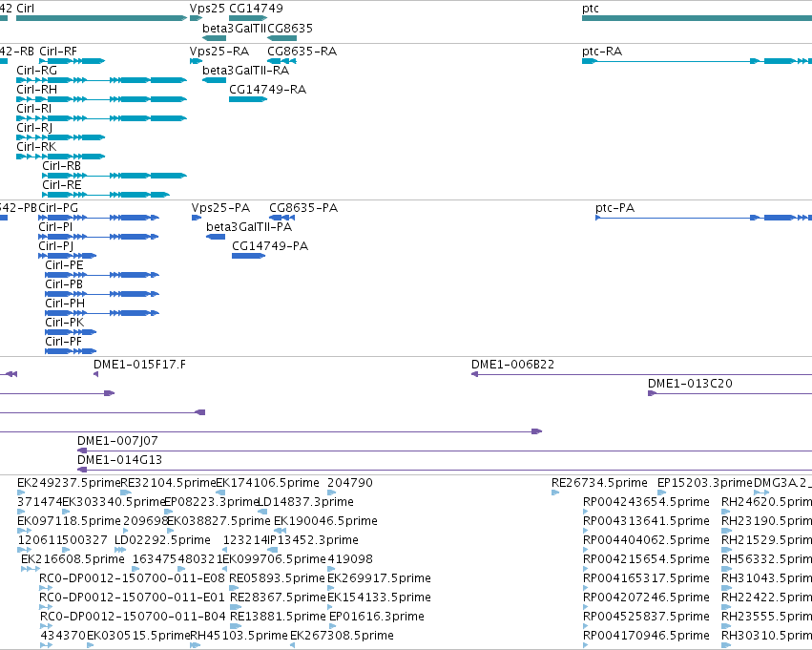Image resolution: width=812 pixels, height=650 pixels.
Task: Select the RP004404062.5prime EST label
Action: click(646, 540)
